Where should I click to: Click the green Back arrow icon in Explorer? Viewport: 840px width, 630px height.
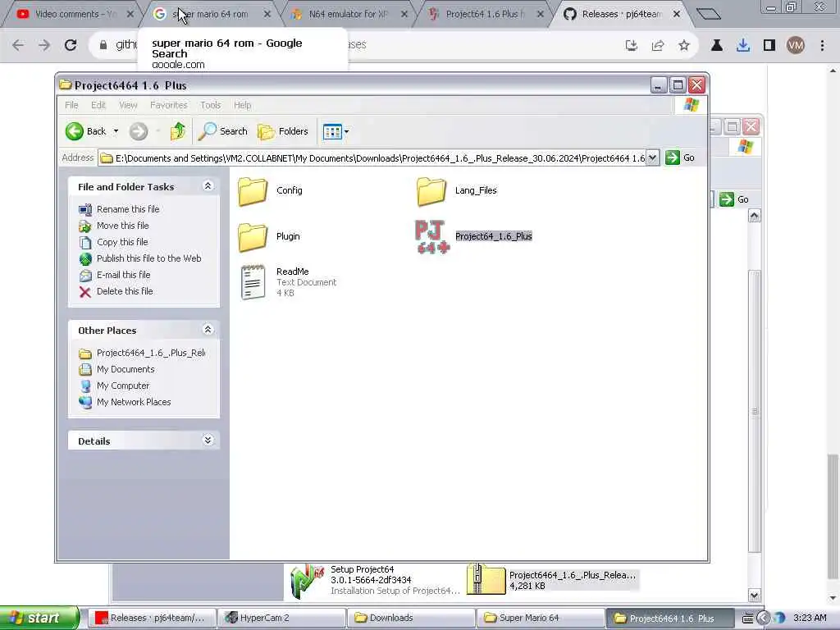75,131
